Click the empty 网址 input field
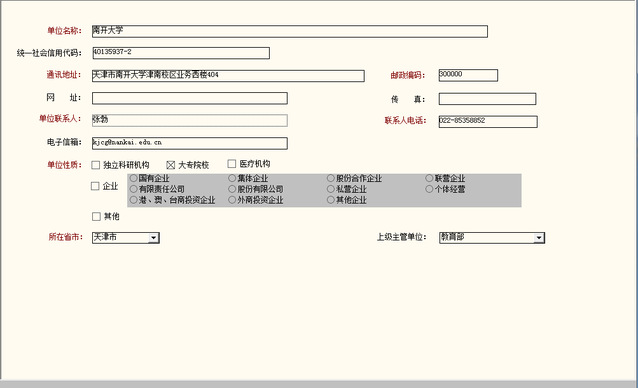638x388 pixels. coord(190,98)
